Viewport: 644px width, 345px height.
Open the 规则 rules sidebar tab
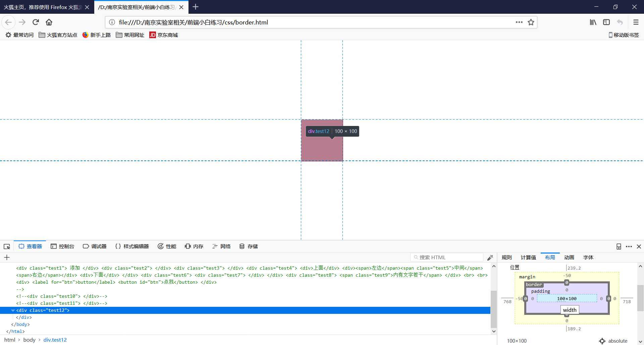coord(506,257)
